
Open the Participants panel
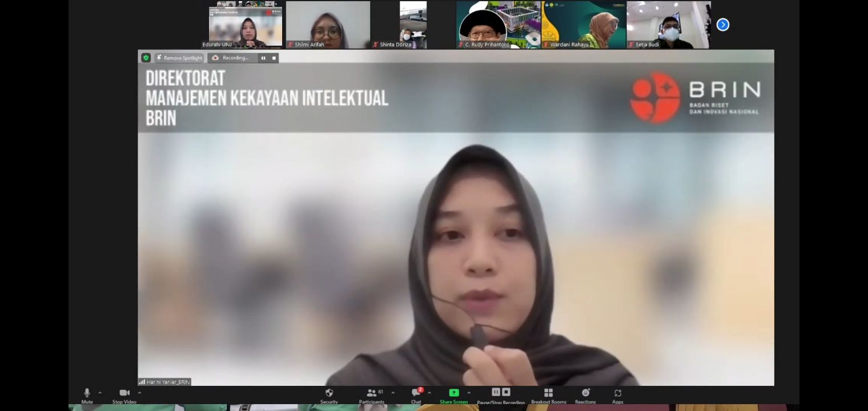(x=372, y=393)
